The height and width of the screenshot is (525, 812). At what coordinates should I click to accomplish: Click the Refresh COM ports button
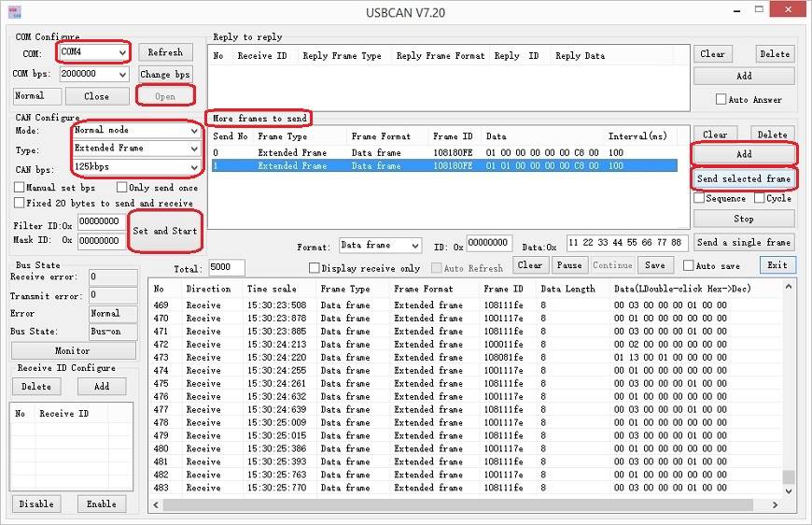point(165,52)
